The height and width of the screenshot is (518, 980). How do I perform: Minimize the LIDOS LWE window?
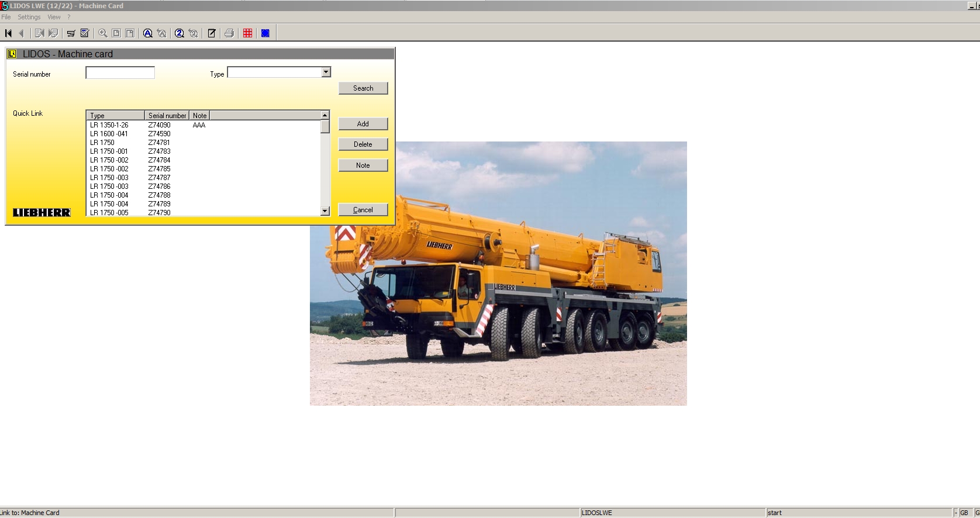[971, 6]
